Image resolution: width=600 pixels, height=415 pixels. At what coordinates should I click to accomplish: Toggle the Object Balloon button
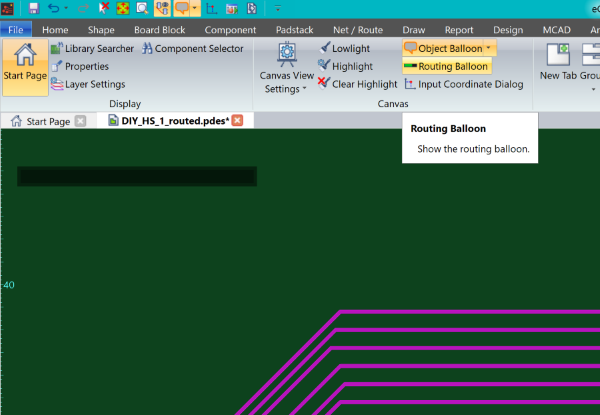click(x=440, y=48)
